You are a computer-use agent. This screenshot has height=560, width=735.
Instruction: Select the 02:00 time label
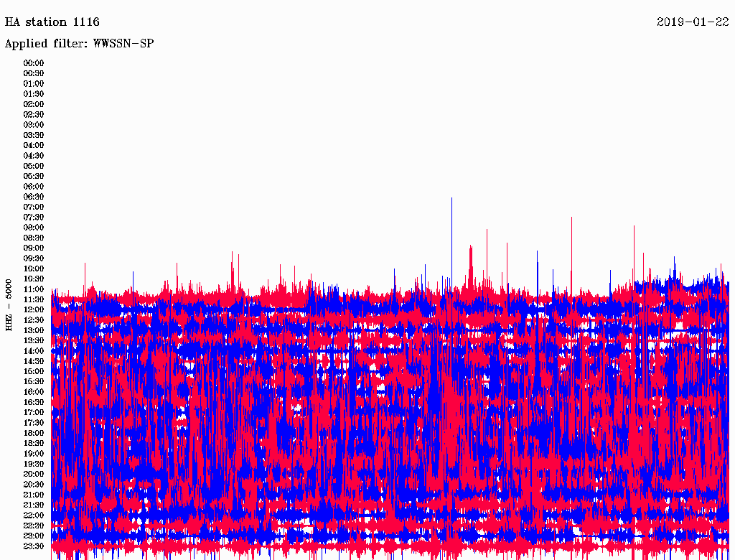(34, 104)
